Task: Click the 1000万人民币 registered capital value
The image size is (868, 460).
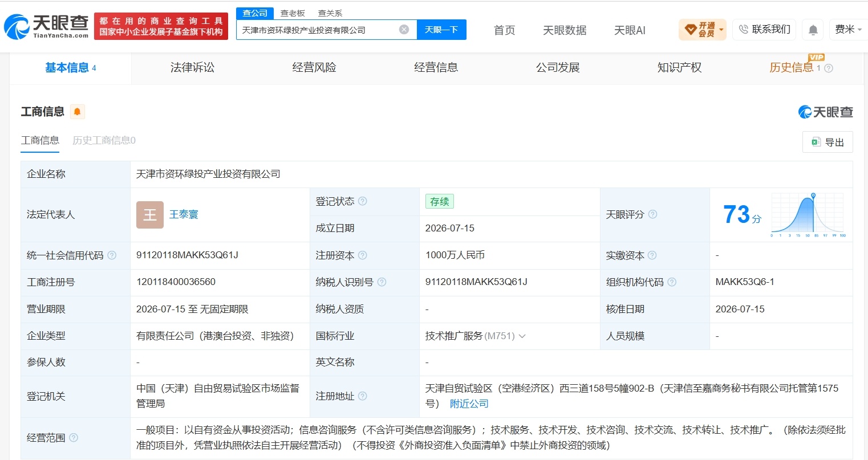Action: (455, 255)
